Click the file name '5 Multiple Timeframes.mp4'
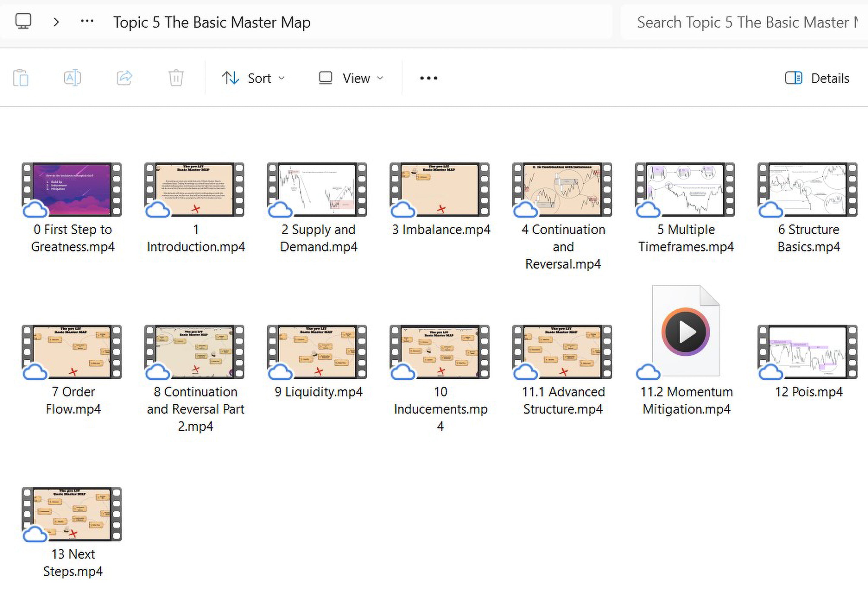The height and width of the screenshot is (607, 868). click(x=686, y=238)
